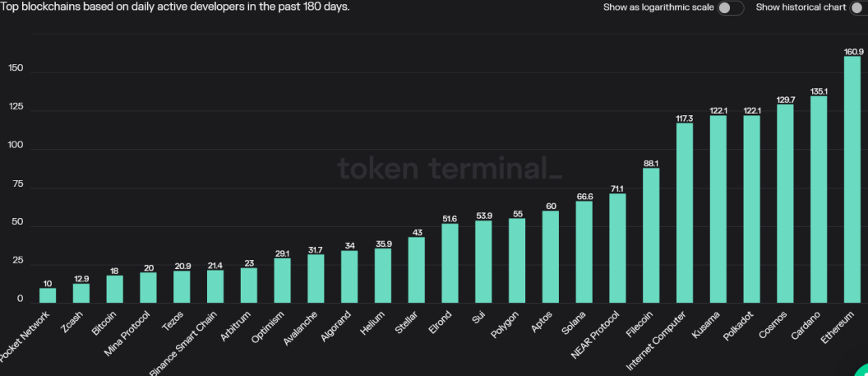Screen dimensions: 868x376
Task: Select the Polygon bar showing 55
Action: pyautogui.click(x=517, y=261)
